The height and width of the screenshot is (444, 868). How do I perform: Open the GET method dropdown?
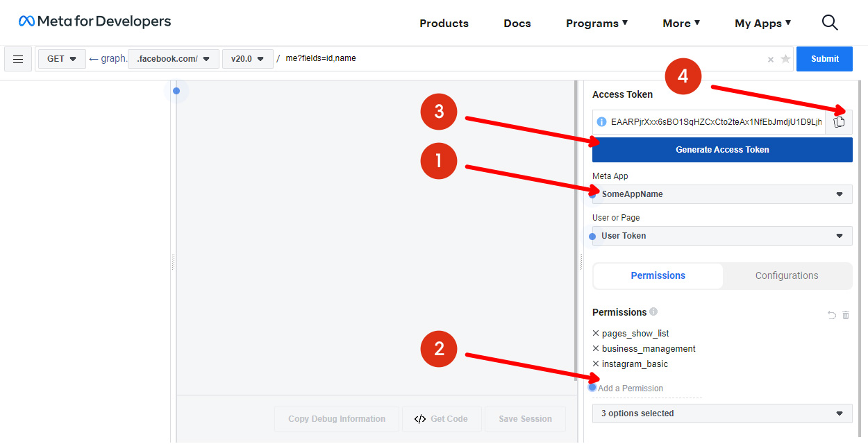(x=62, y=59)
